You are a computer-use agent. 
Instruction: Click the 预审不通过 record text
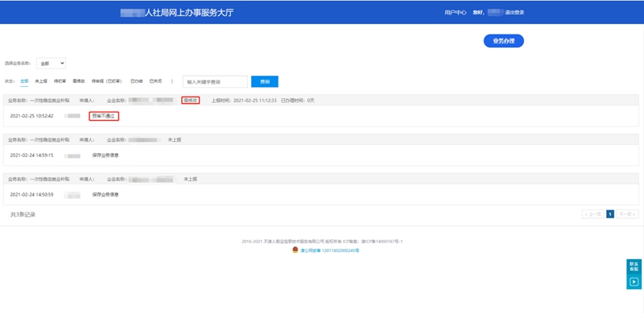(104, 116)
